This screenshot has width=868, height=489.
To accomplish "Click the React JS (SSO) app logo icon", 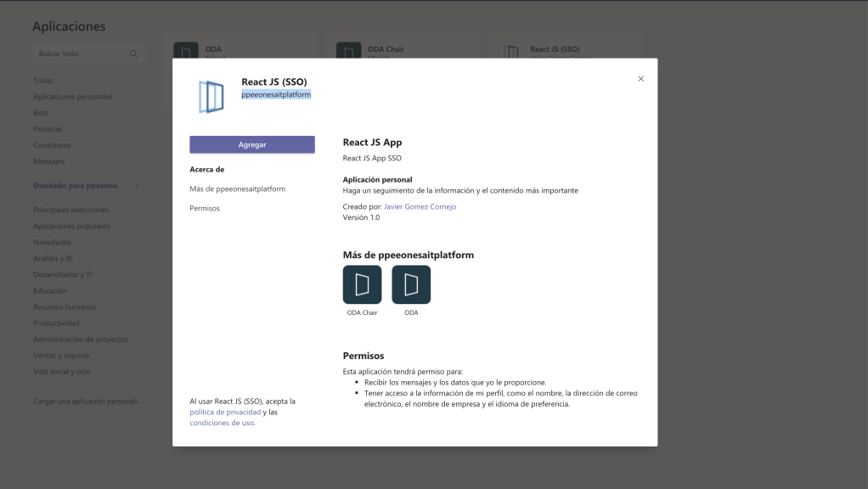I will pyautogui.click(x=211, y=97).
